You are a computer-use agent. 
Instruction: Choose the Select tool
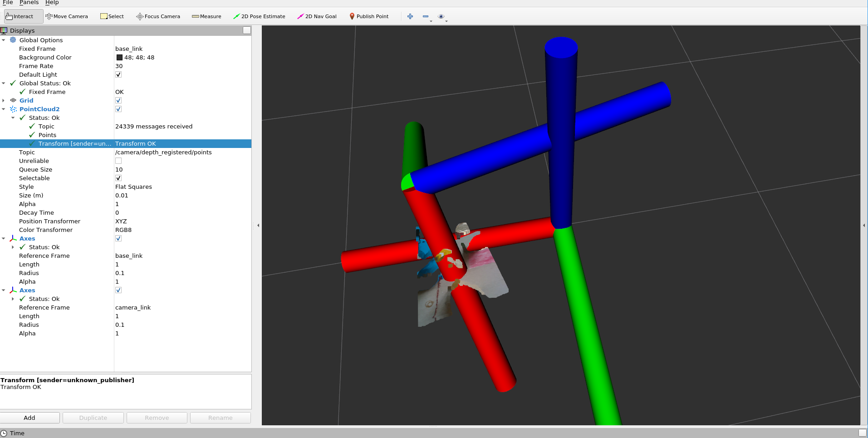coord(112,16)
